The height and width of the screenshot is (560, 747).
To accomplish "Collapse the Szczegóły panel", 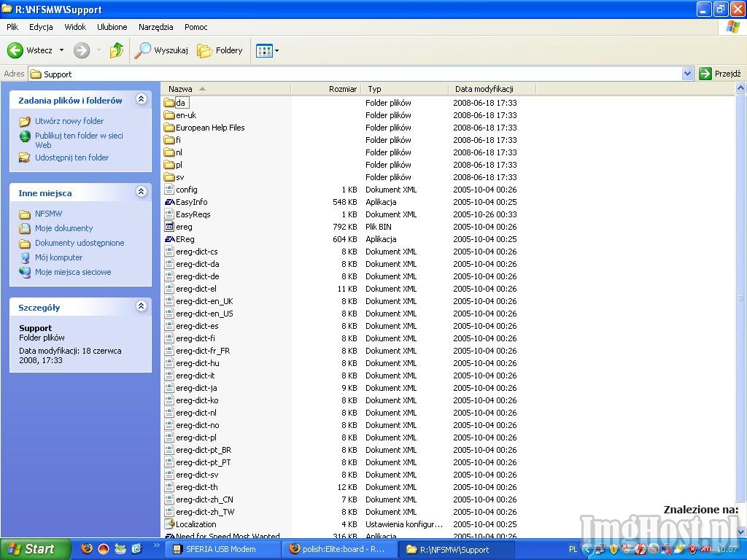I will (x=141, y=306).
